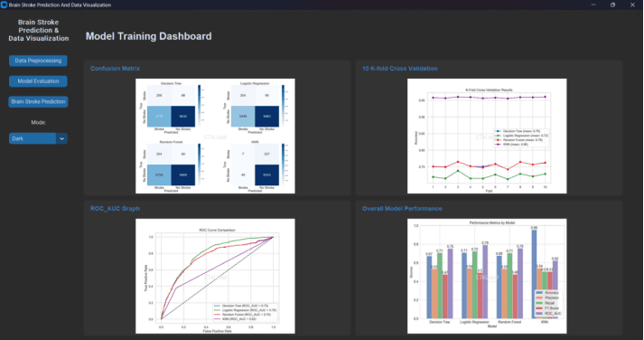Click the Overall Model Performance heading

(x=402, y=209)
